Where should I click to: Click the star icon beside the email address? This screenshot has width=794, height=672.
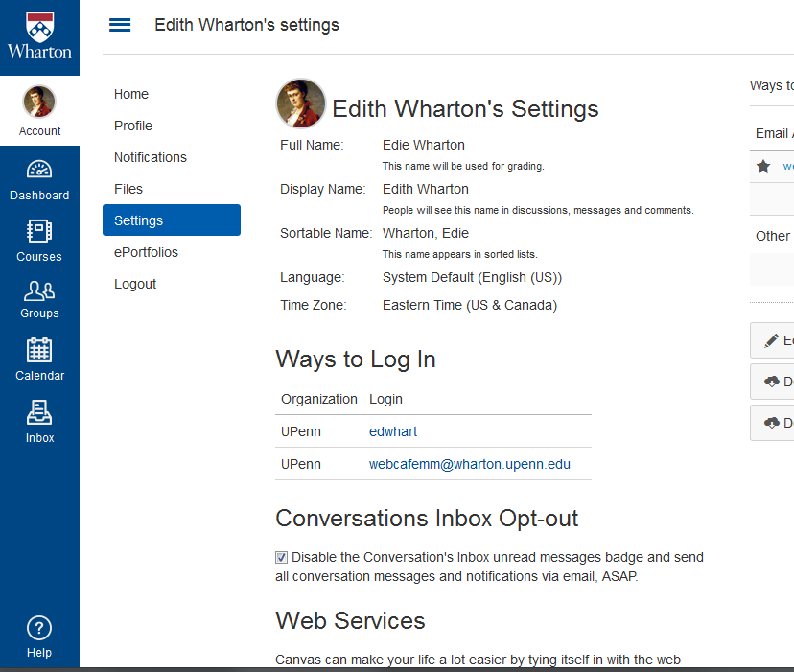[x=763, y=166]
